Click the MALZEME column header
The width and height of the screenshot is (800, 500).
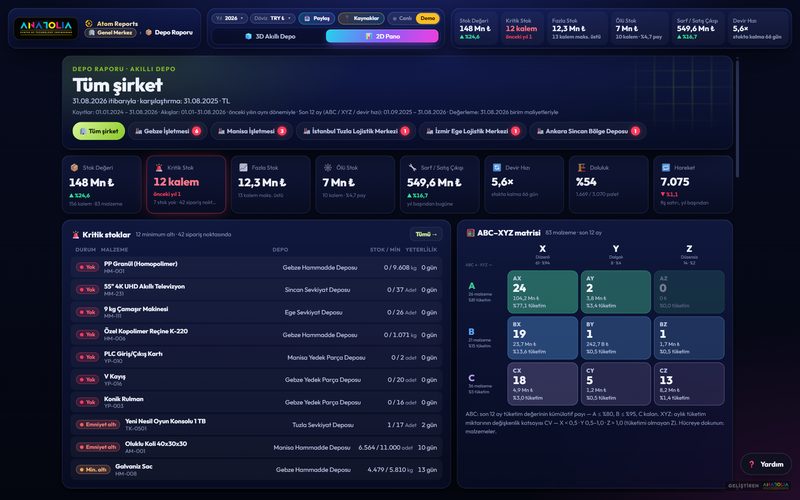[114, 249]
